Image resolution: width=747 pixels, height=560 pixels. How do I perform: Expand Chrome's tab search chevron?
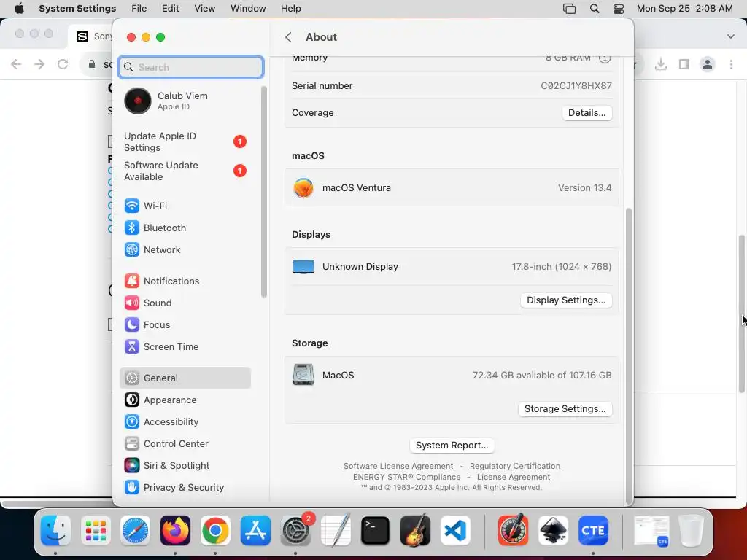(x=731, y=36)
